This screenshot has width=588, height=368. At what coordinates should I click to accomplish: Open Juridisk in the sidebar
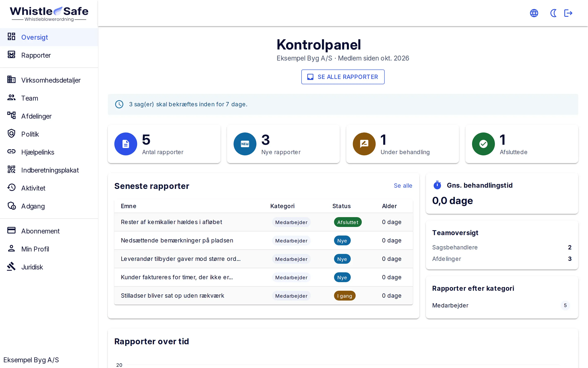(x=49, y=267)
